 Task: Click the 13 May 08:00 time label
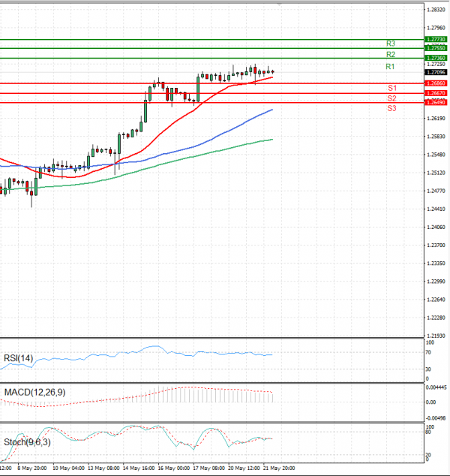(x=103, y=468)
